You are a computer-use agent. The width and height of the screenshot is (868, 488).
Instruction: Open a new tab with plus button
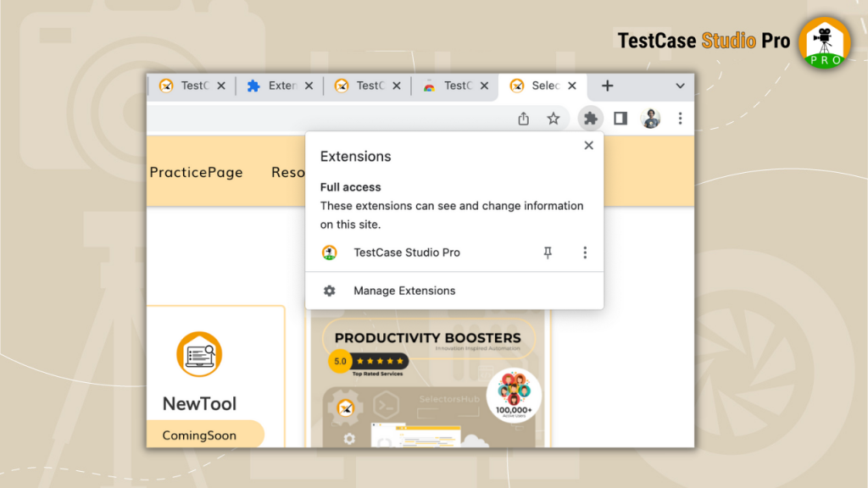(607, 86)
